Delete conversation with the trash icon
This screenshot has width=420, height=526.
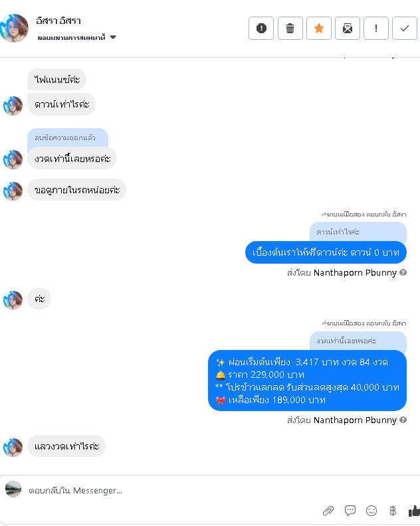click(x=290, y=28)
